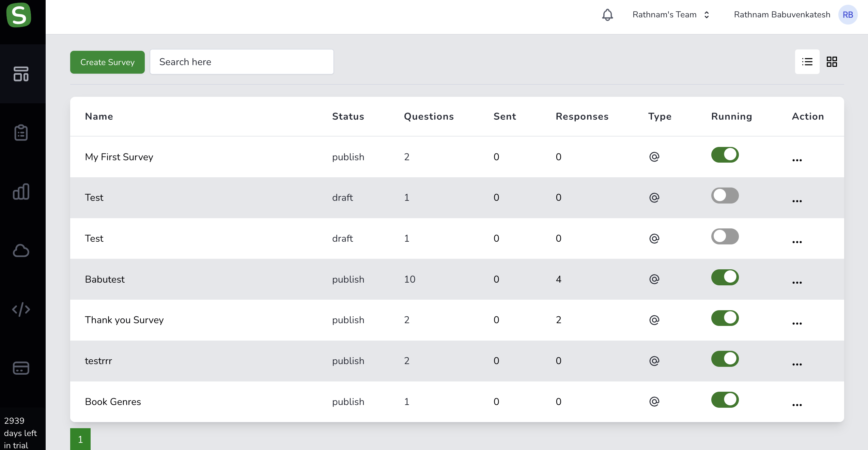Open action menu for Thank you Survey
This screenshot has width=868, height=450.
coord(797,323)
